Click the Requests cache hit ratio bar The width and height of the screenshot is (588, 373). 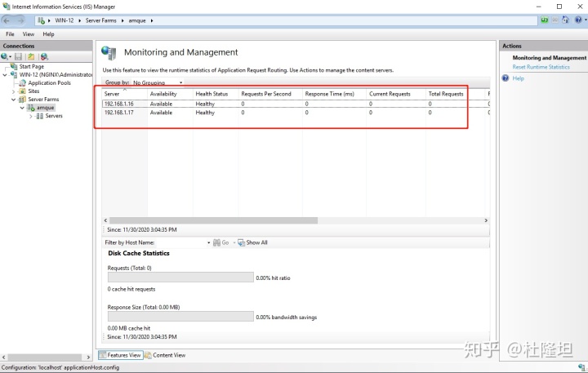[180, 277]
